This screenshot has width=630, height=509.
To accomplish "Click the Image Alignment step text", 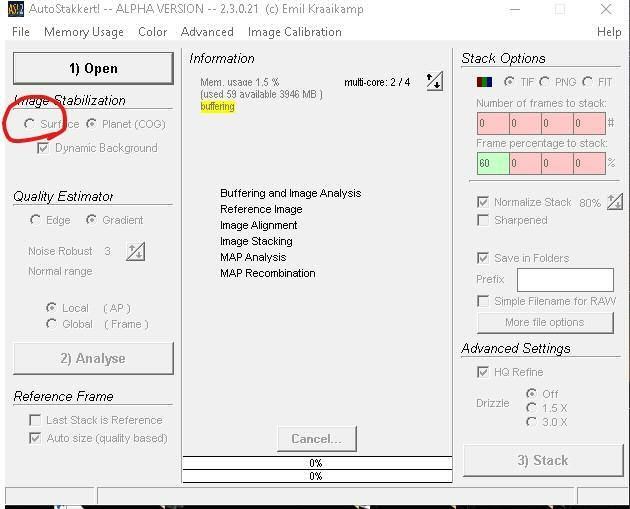I will coord(259,225).
